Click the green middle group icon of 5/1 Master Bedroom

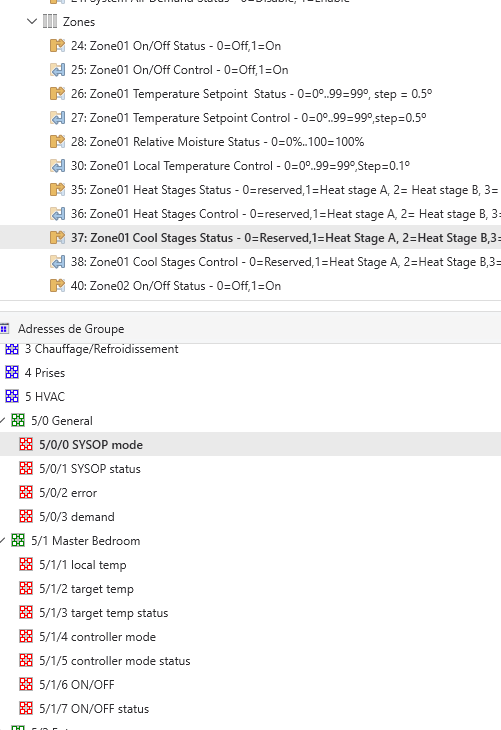(x=18, y=541)
